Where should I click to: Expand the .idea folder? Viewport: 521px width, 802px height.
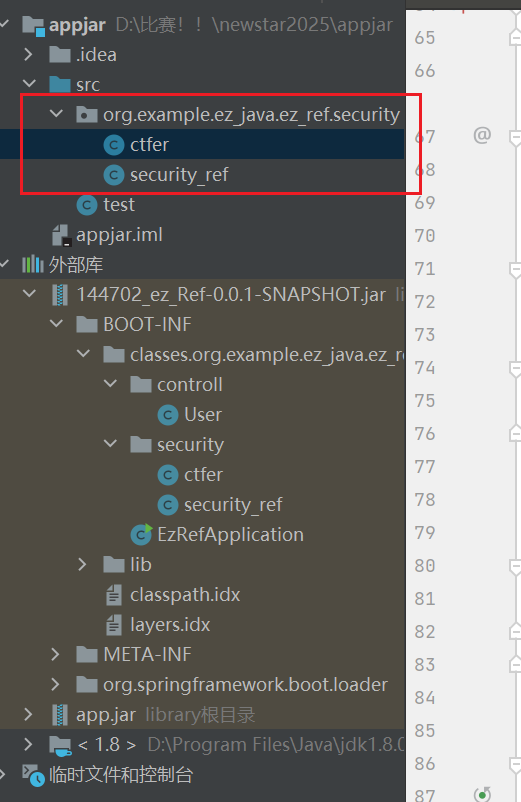pos(29,54)
